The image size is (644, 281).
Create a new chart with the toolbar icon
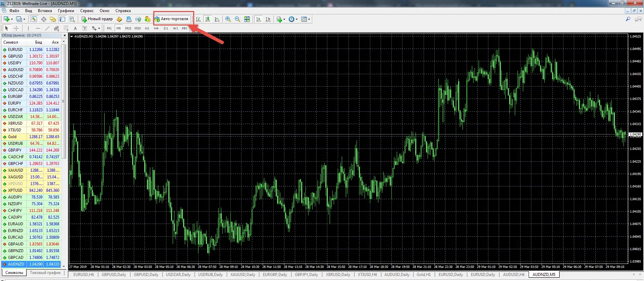coord(6,19)
